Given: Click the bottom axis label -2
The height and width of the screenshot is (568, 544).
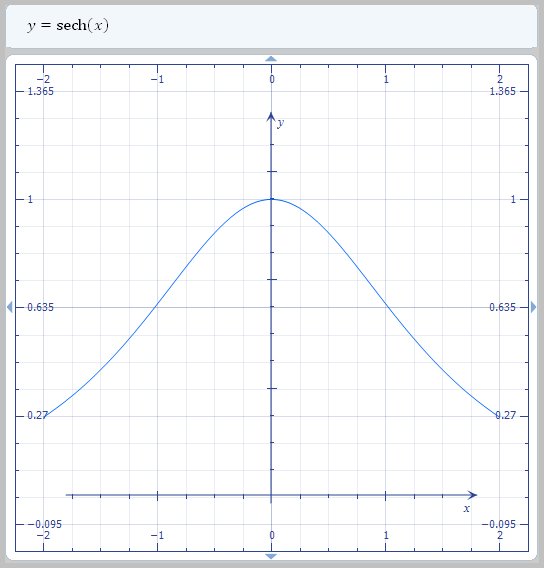Looking at the screenshot, I should pyautogui.click(x=43, y=535).
